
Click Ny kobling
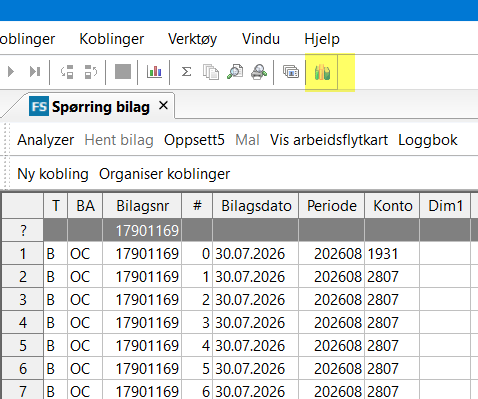tap(53, 174)
